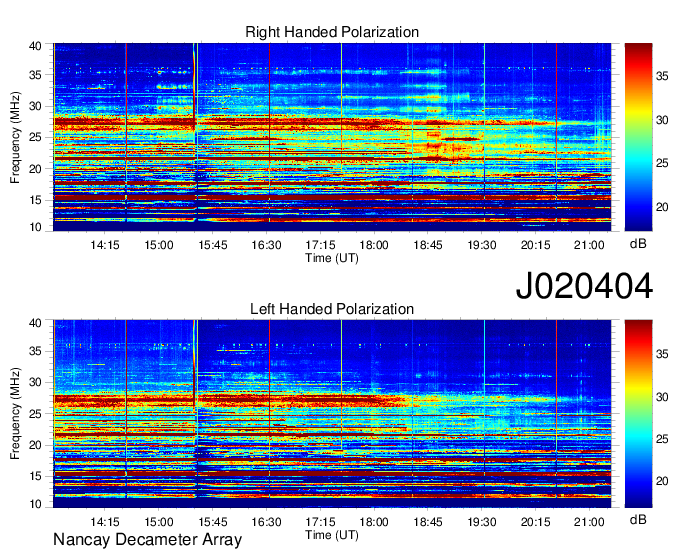Click the "17:15" tick on the upper time axis
This screenshot has width=680, height=552.
(x=320, y=245)
